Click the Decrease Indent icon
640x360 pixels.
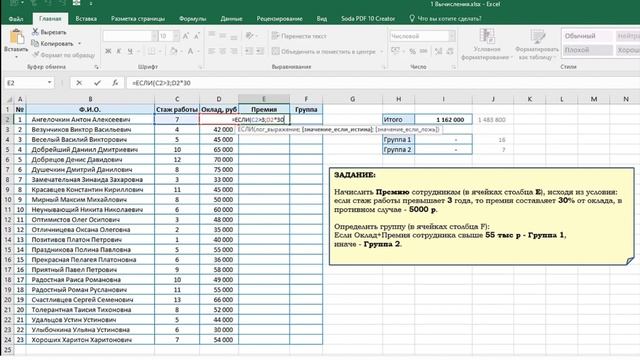pyautogui.click(x=249, y=51)
